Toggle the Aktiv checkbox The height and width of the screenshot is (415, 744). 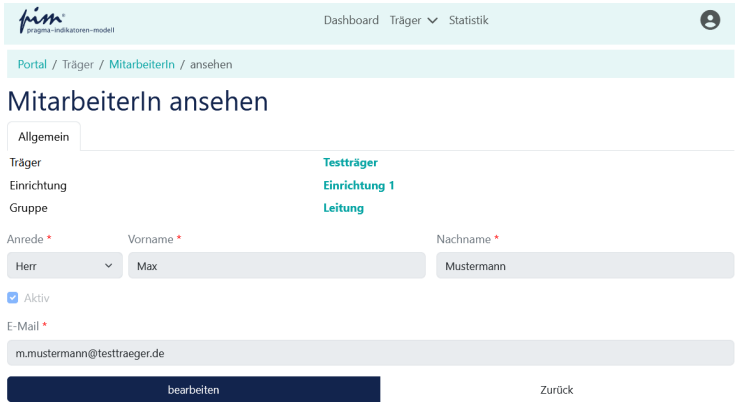13,298
